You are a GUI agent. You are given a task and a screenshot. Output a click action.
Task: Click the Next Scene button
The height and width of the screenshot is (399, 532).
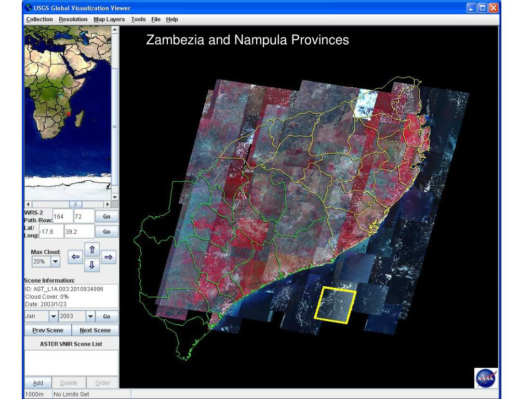95,330
